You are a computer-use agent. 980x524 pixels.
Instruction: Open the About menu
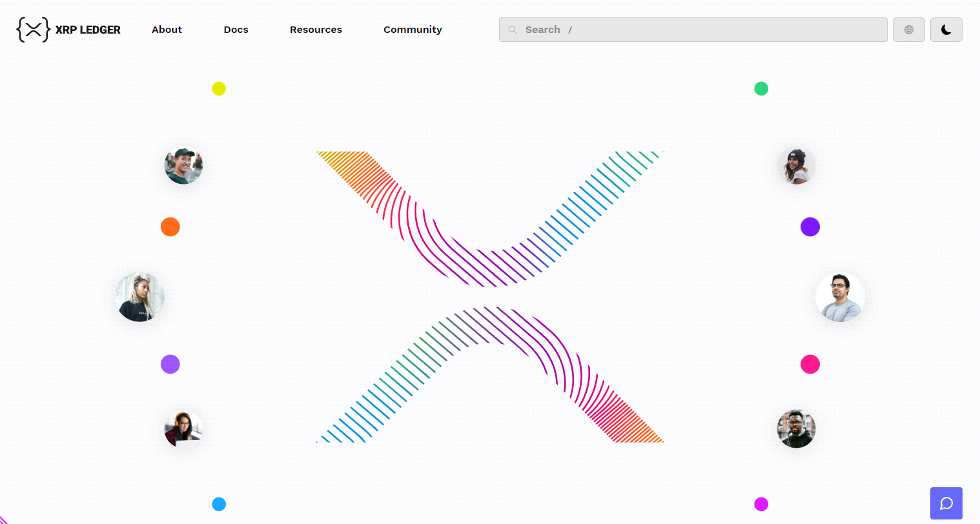click(x=167, y=30)
